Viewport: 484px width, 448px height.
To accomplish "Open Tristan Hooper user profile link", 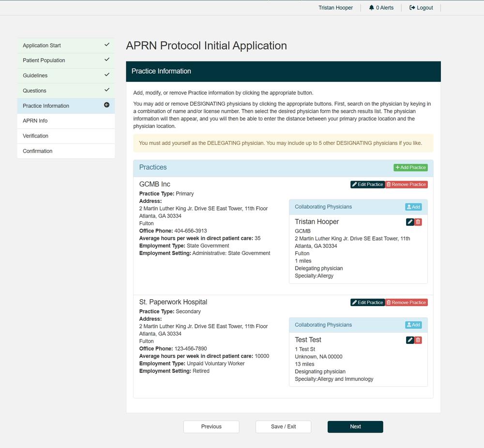I will click(335, 8).
